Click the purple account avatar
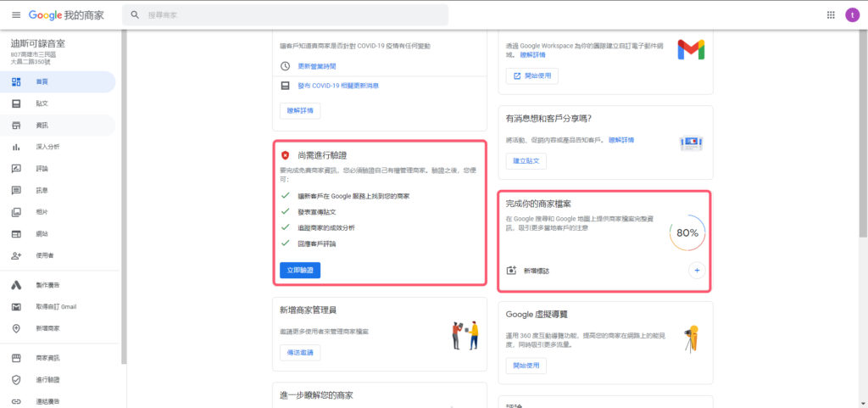 [852, 15]
